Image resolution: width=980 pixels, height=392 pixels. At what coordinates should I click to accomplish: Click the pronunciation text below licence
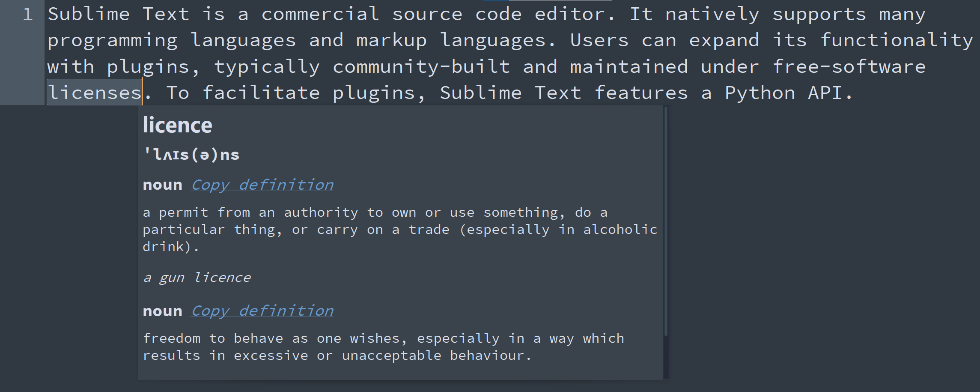pyautogui.click(x=191, y=154)
